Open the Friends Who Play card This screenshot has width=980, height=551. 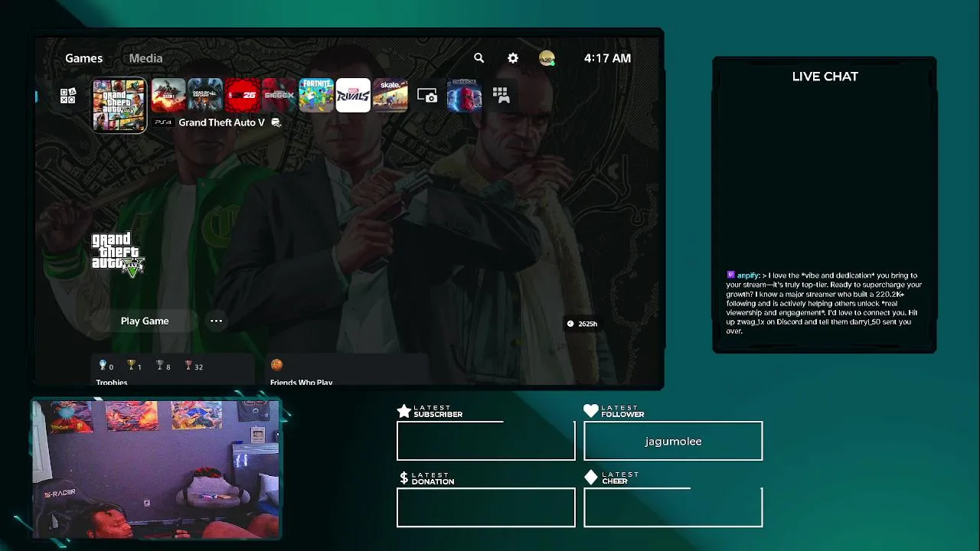tap(346, 370)
